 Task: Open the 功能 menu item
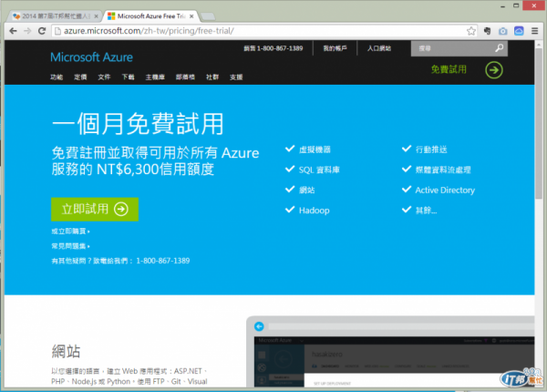pyautogui.click(x=57, y=77)
